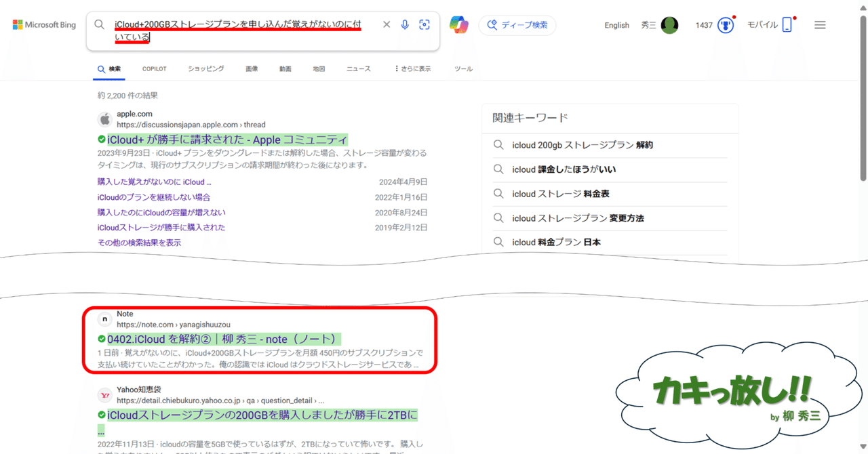Viewport: 868px width, 454px height.
Task: Open the 動画 videos tab
Action: [x=285, y=68]
